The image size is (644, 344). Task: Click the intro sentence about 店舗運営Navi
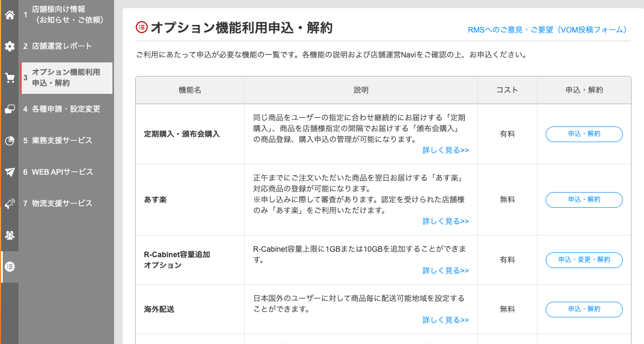(x=332, y=55)
